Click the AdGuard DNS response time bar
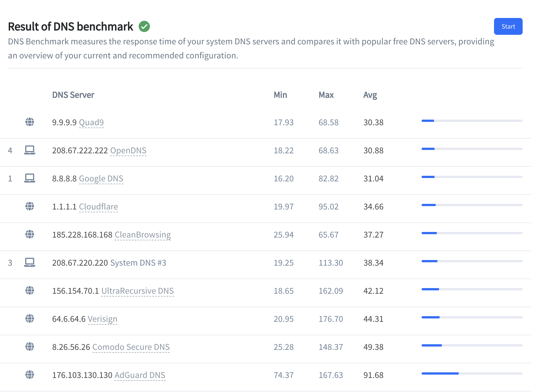Screen dimensions: 535x392 coord(472,373)
